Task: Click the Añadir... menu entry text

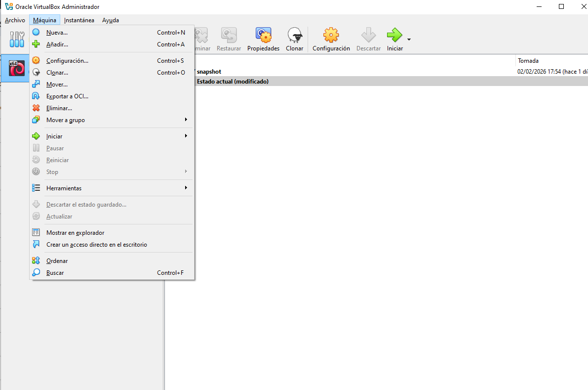Action: [57, 44]
